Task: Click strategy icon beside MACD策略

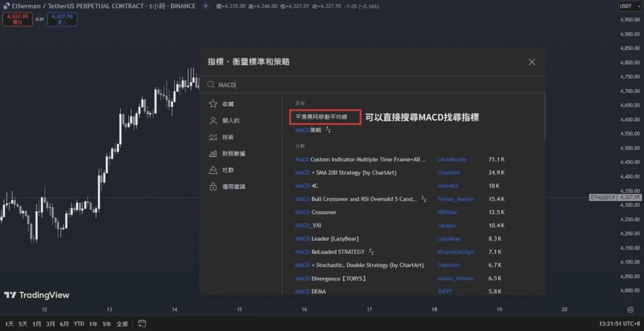Action: click(x=328, y=129)
